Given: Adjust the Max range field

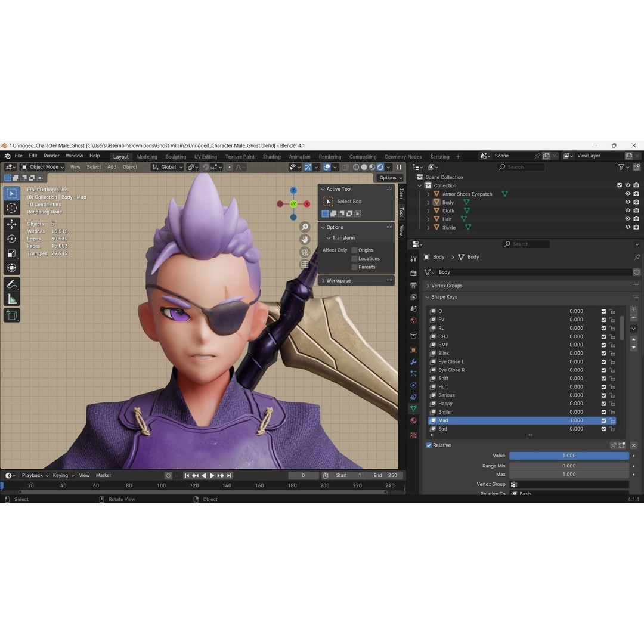Looking at the screenshot, I should coord(569,475).
